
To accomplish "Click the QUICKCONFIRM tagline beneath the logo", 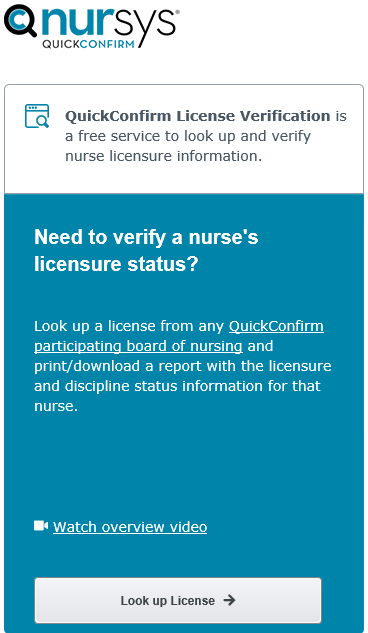I will click(x=88, y=44).
